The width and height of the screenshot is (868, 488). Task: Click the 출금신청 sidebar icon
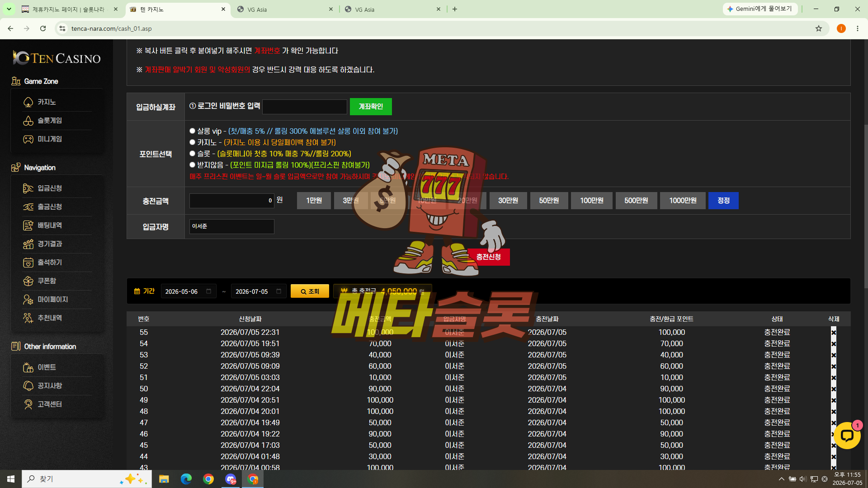[x=28, y=207]
